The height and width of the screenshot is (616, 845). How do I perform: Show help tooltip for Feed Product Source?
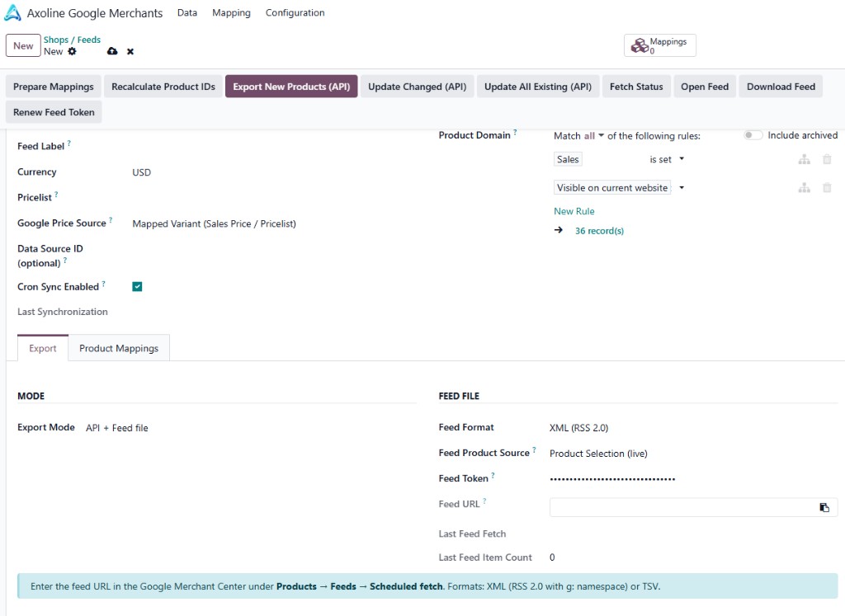534,450
